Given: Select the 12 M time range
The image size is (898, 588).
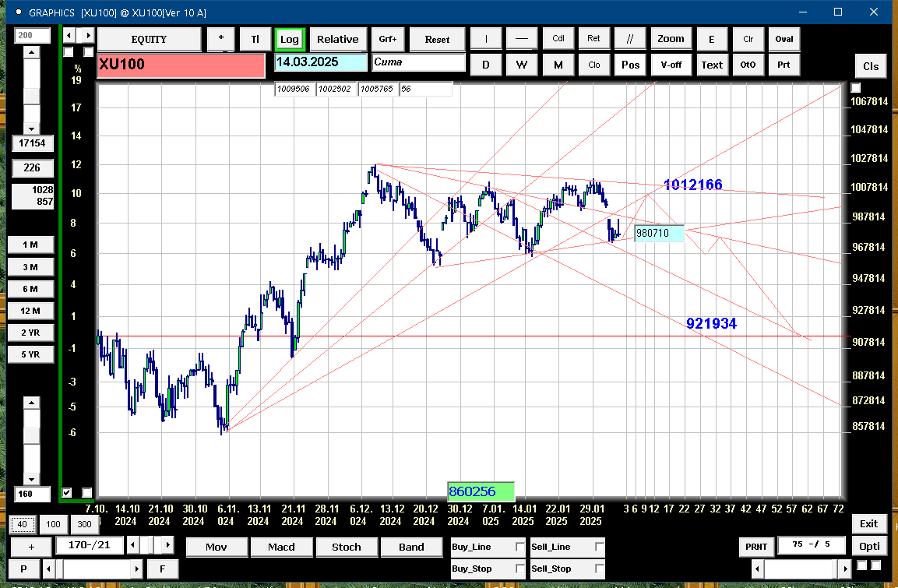Looking at the screenshot, I should [x=30, y=311].
